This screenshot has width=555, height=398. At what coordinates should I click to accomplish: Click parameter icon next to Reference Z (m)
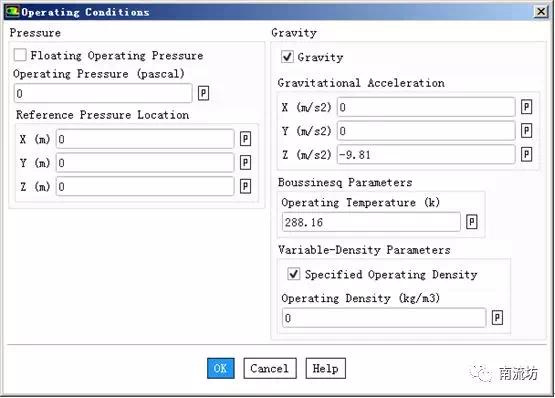click(x=245, y=187)
